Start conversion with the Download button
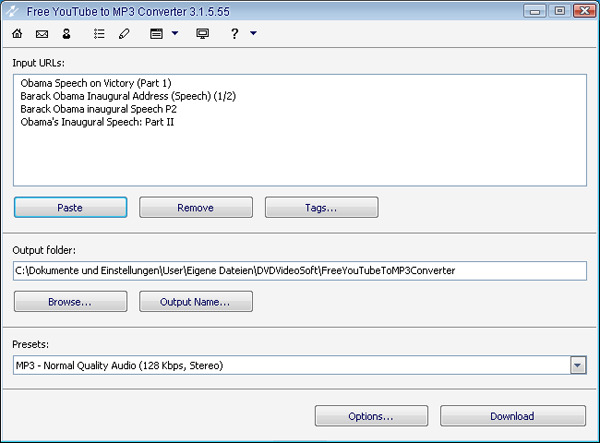The height and width of the screenshot is (443, 600). point(512,416)
